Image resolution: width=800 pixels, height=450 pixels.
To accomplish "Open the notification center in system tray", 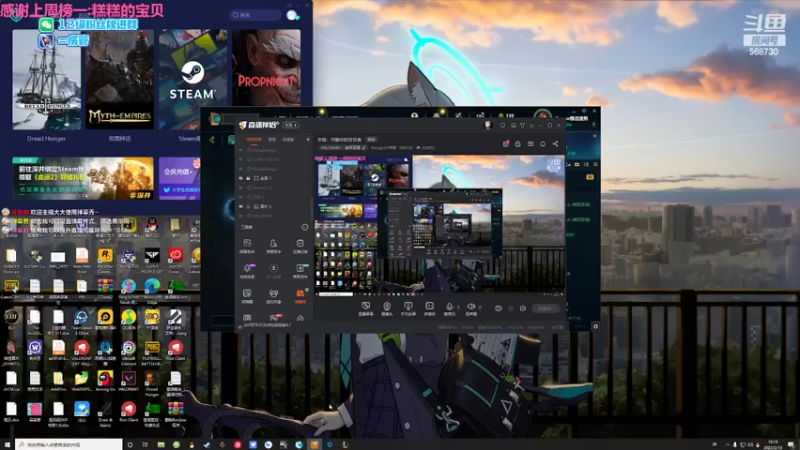I will click(791, 445).
